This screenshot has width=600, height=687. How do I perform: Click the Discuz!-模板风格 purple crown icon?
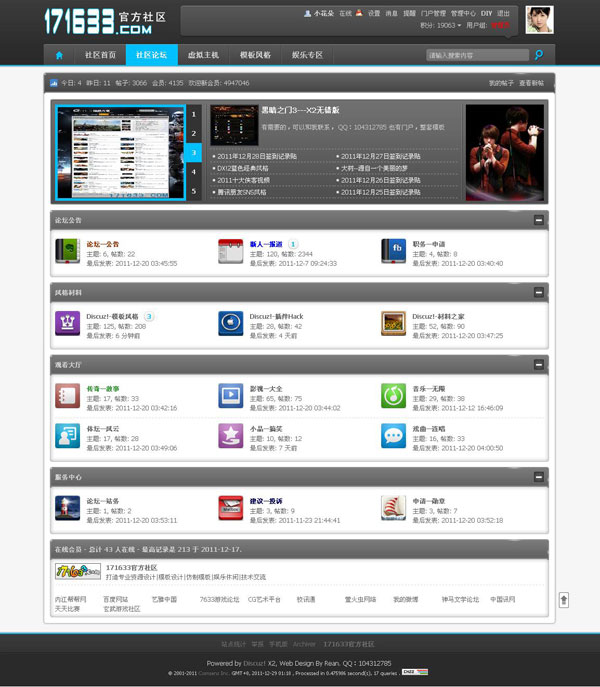click(67, 323)
